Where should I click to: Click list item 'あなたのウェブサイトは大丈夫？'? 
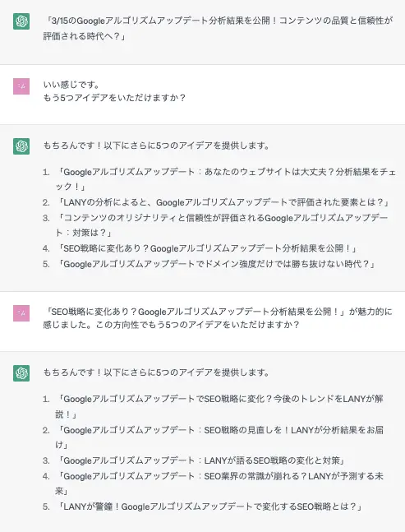coord(226,178)
